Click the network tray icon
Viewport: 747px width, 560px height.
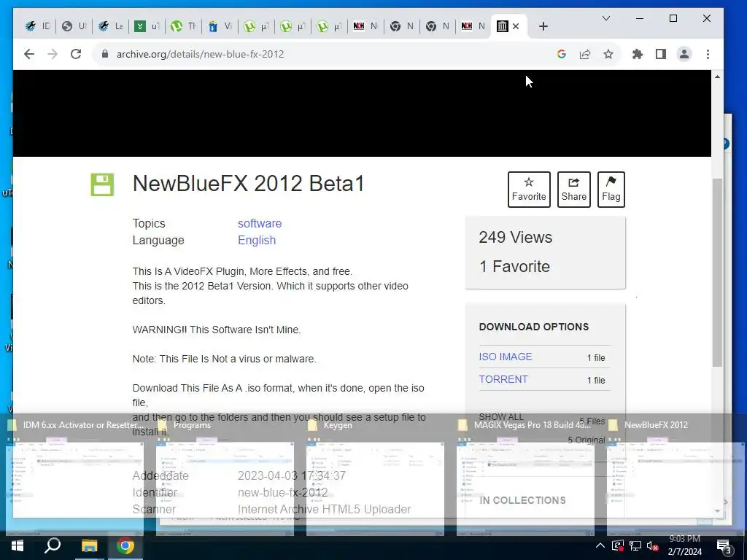point(635,546)
